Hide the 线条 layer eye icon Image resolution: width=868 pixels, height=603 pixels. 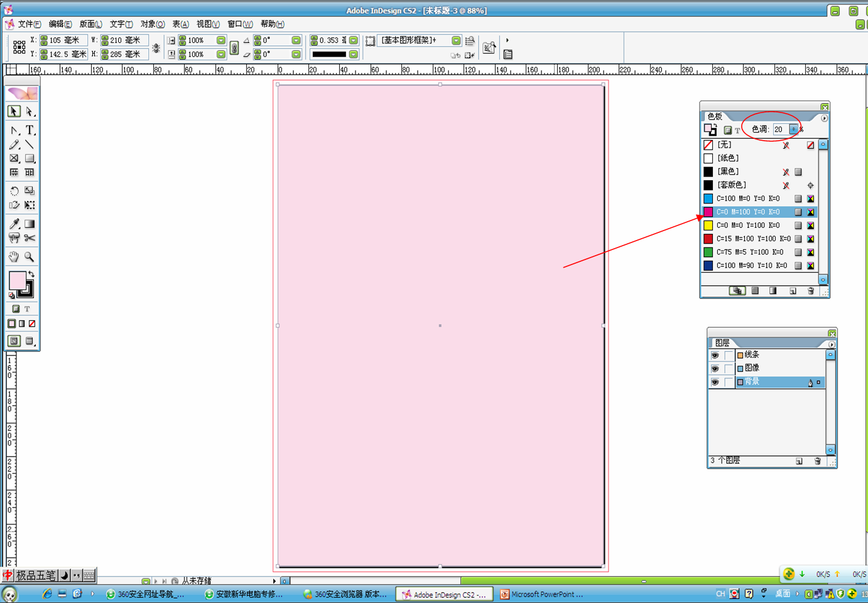coord(715,356)
